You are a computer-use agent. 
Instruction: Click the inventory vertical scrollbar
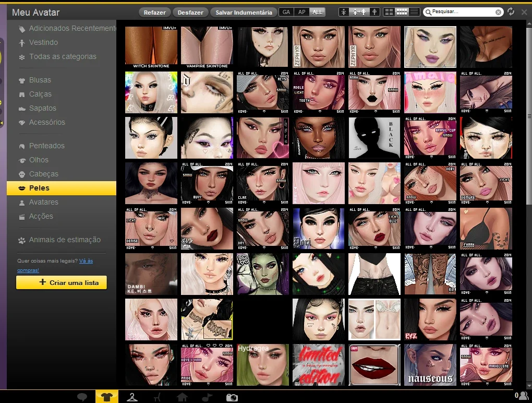click(529, 115)
